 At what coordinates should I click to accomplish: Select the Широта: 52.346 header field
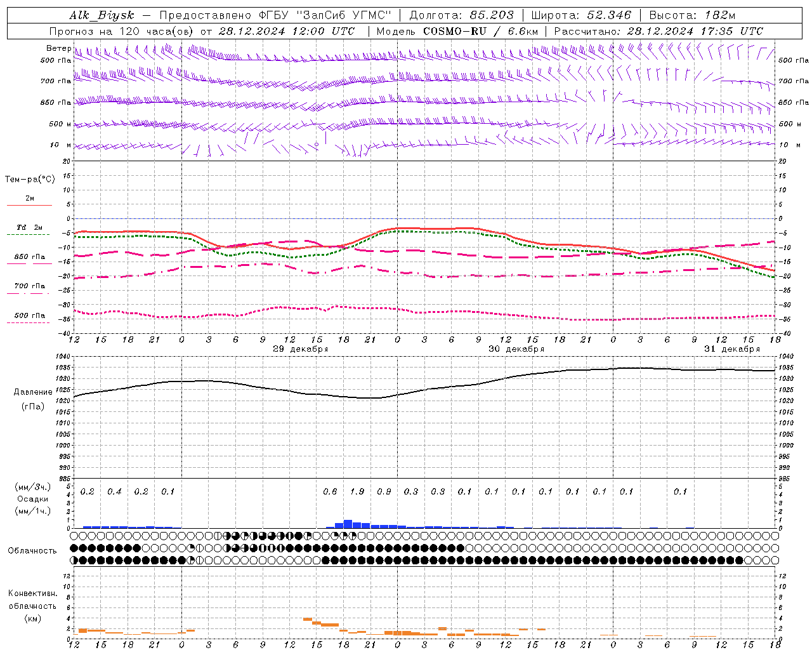582,15
